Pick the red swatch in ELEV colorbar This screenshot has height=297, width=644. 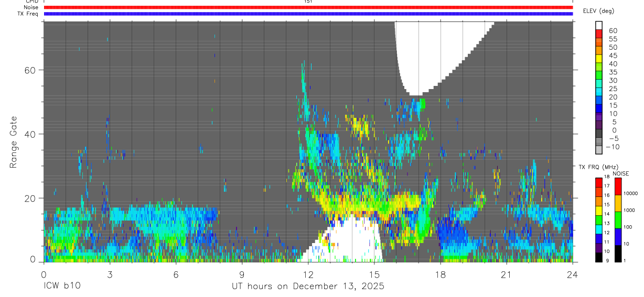coord(599,34)
